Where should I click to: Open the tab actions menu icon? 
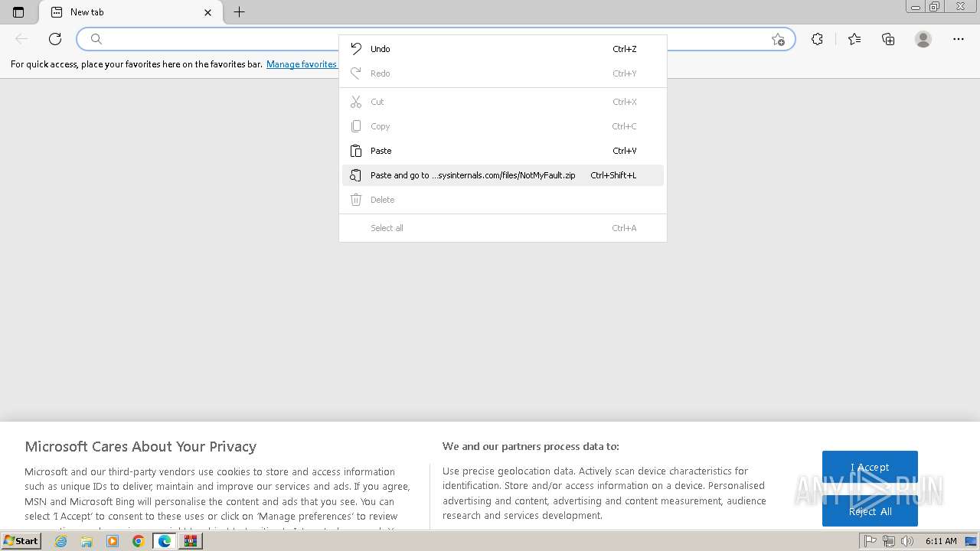pyautogui.click(x=18, y=12)
